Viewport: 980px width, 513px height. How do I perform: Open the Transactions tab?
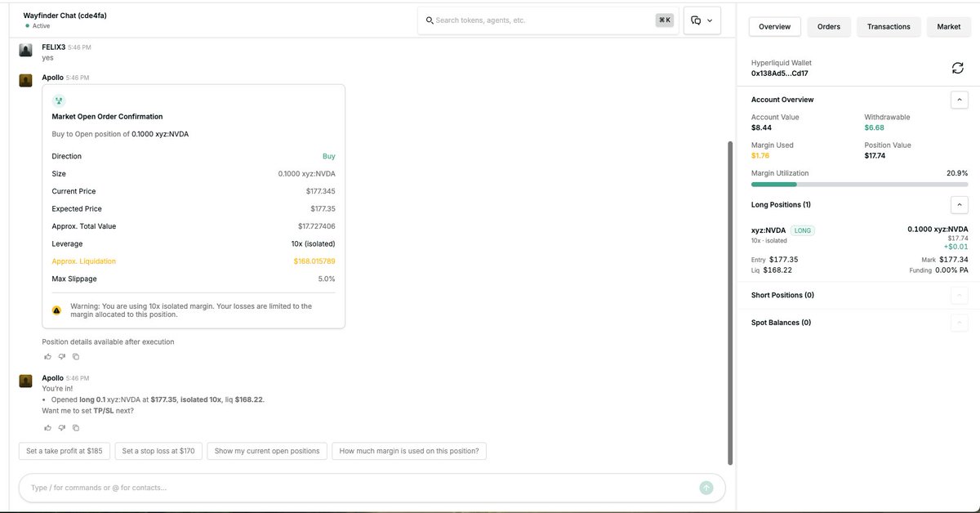pyautogui.click(x=889, y=27)
